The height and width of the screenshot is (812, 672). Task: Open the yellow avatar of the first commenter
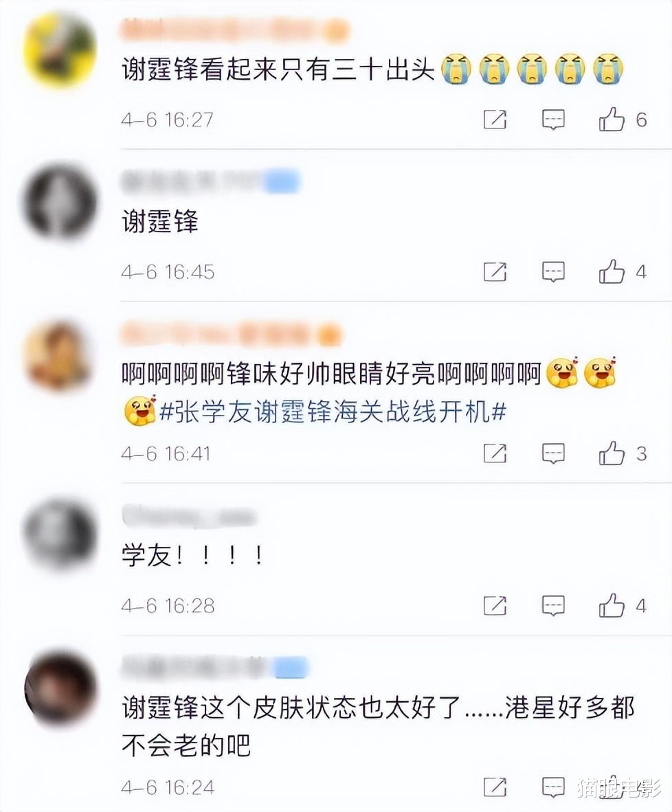[x=61, y=49]
